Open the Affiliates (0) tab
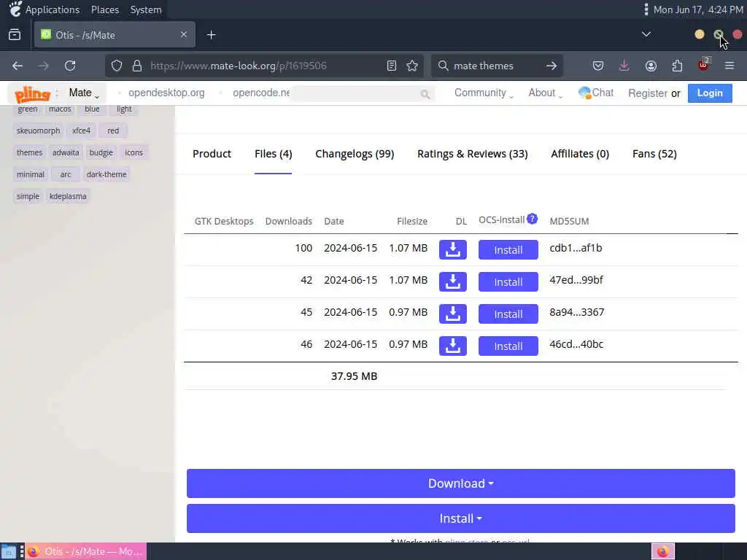The image size is (747, 560). [580, 154]
